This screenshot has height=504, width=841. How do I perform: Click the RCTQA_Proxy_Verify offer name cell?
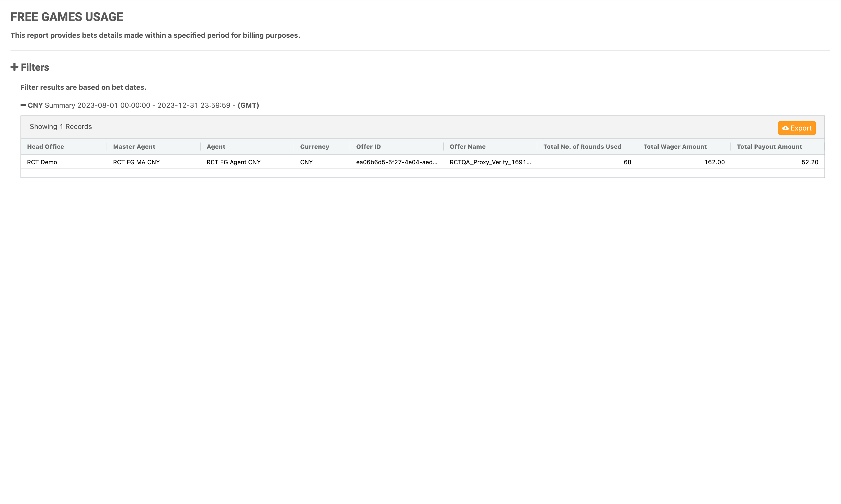tap(490, 162)
